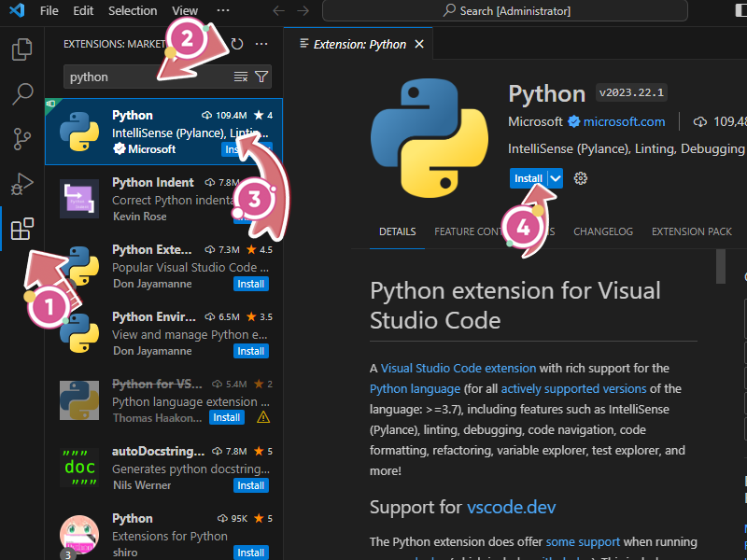The width and height of the screenshot is (747, 560).
Task: Refresh the extensions marketplace list
Action: (x=237, y=44)
